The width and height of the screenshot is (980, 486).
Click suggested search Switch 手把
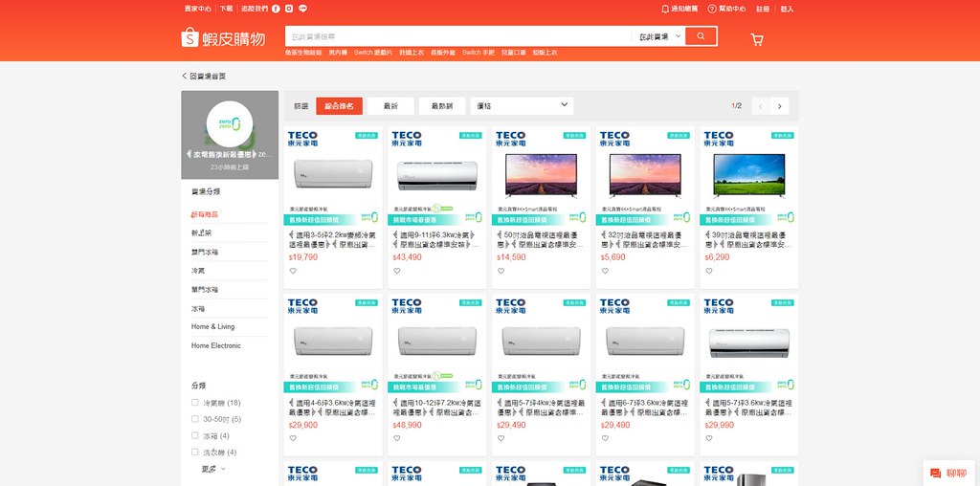point(479,53)
